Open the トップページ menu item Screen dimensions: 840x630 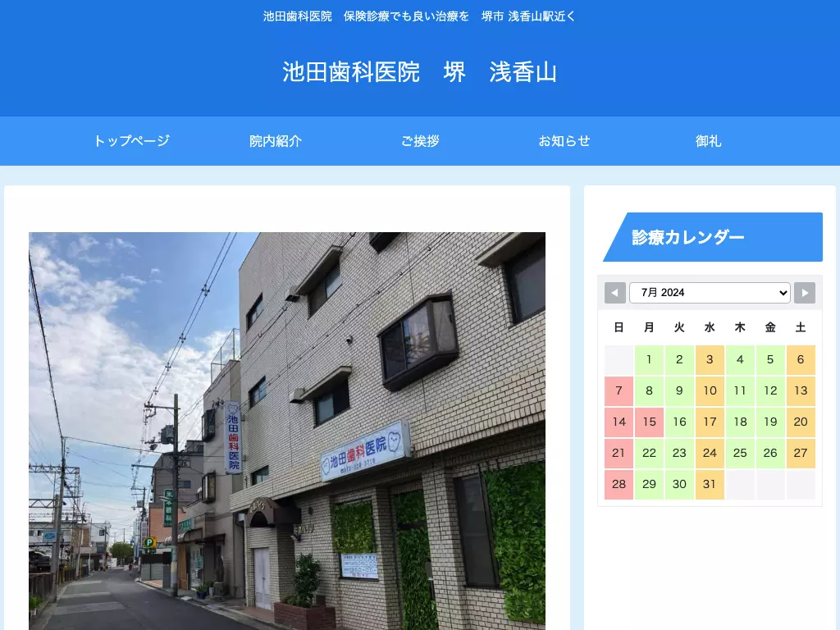click(x=131, y=141)
